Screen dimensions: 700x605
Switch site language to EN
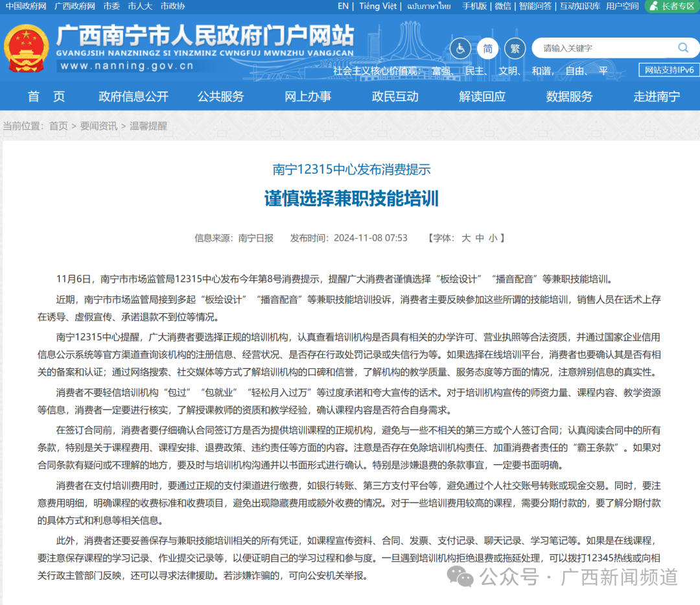343,6
